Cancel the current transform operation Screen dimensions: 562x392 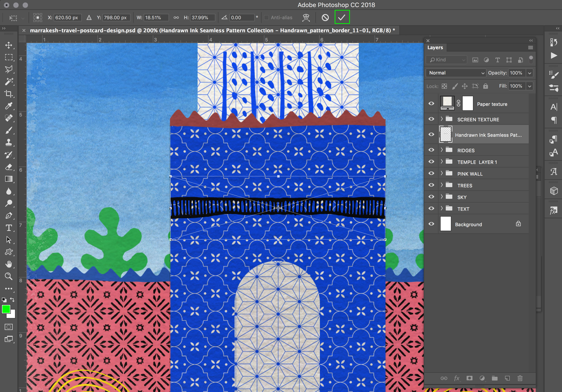click(326, 18)
